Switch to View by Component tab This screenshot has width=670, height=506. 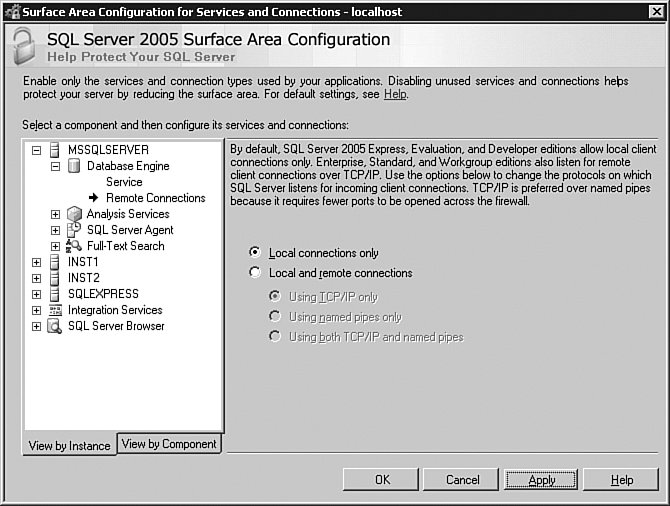tap(169, 444)
